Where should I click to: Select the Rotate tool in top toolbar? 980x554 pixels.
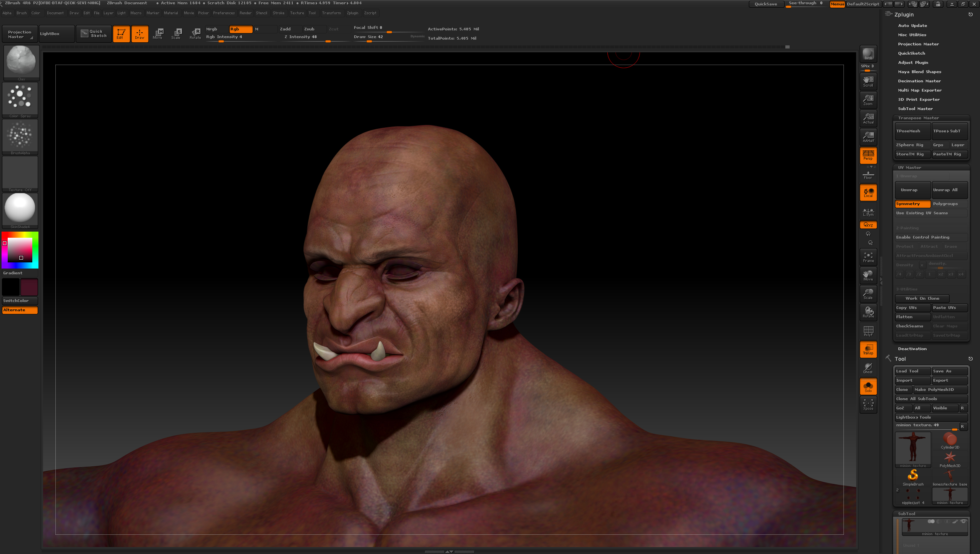(x=195, y=33)
